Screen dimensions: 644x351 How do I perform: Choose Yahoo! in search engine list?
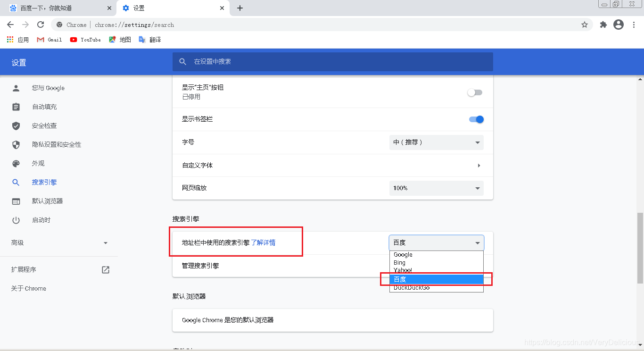(x=436, y=270)
